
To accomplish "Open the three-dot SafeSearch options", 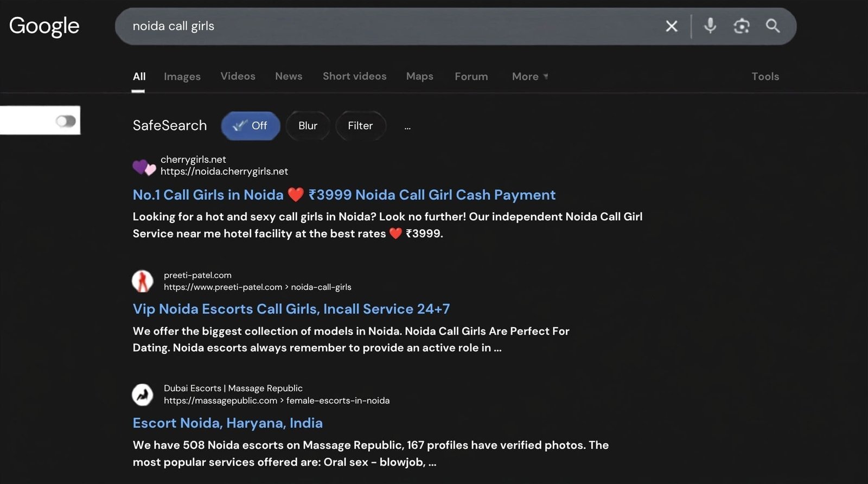I will pyautogui.click(x=407, y=128).
